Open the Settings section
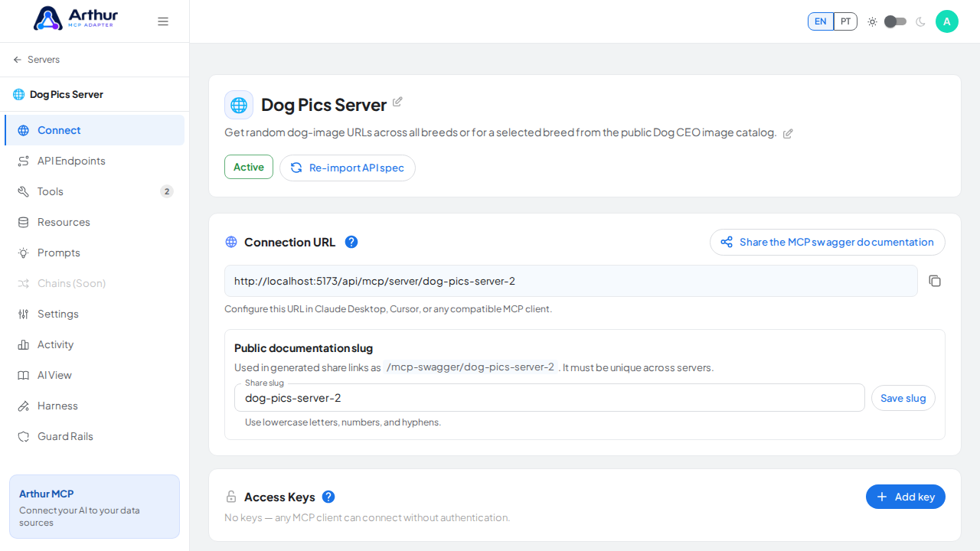The height and width of the screenshot is (551, 980). pos(94,314)
